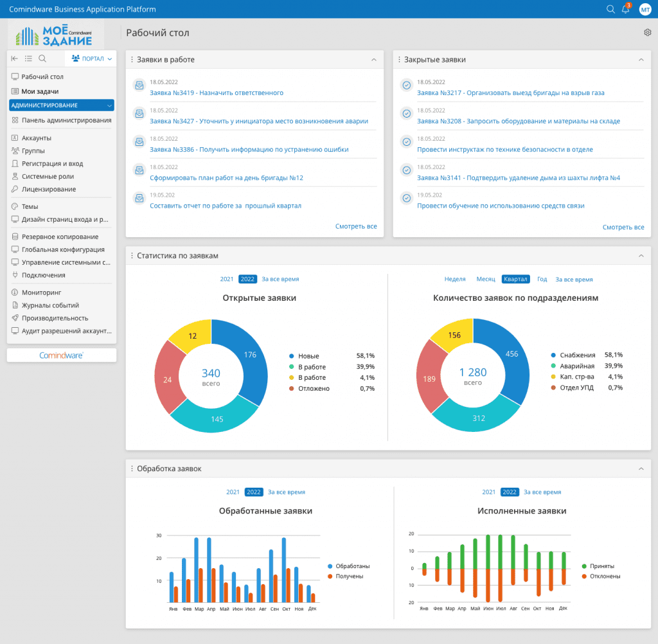Open the Резервное копирование item
658x644 pixels.
pyautogui.click(x=14, y=236)
